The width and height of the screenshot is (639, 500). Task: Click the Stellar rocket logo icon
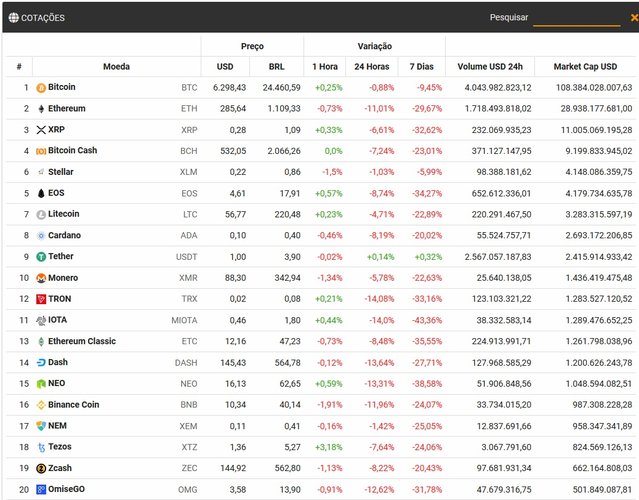click(x=41, y=172)
